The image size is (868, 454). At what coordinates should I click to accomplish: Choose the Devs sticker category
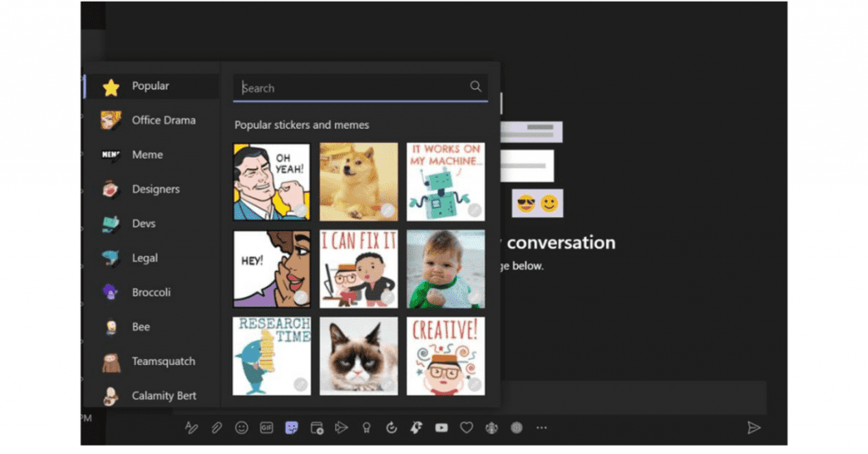(143, 224)
